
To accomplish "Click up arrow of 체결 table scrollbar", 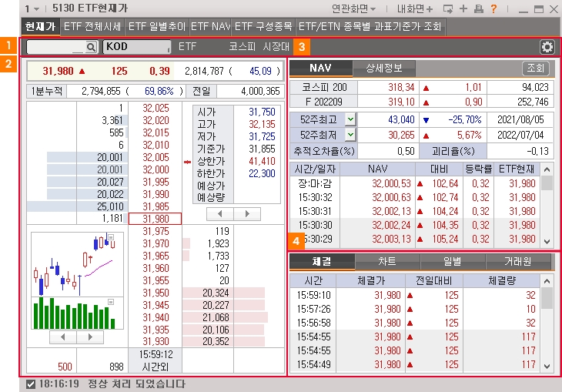I will click(x=547, y=281).
